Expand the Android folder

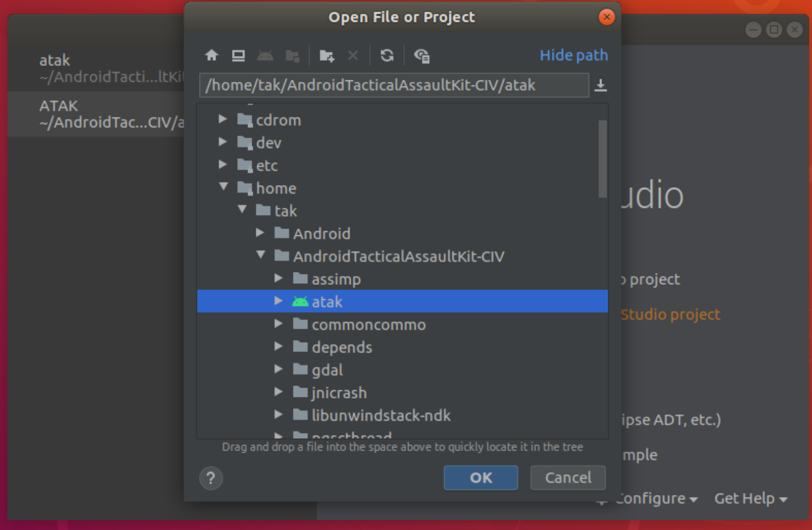pyautogui.click(x=260, y=233)
